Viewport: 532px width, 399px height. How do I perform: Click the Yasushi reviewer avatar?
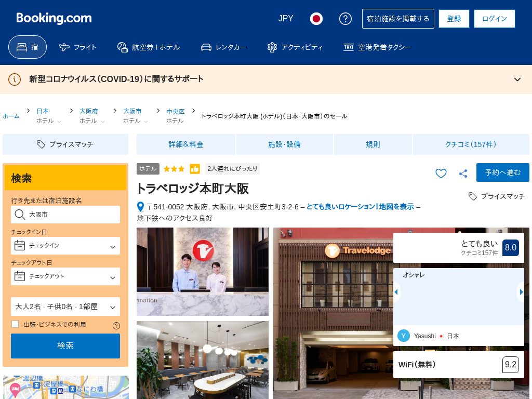pyautogui.click(x=403, y=336)
